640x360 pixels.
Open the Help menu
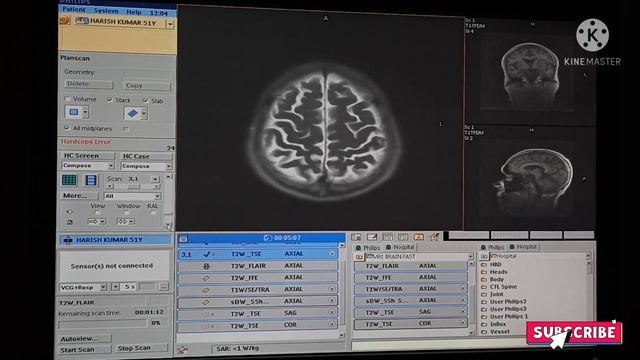[133, 12]
